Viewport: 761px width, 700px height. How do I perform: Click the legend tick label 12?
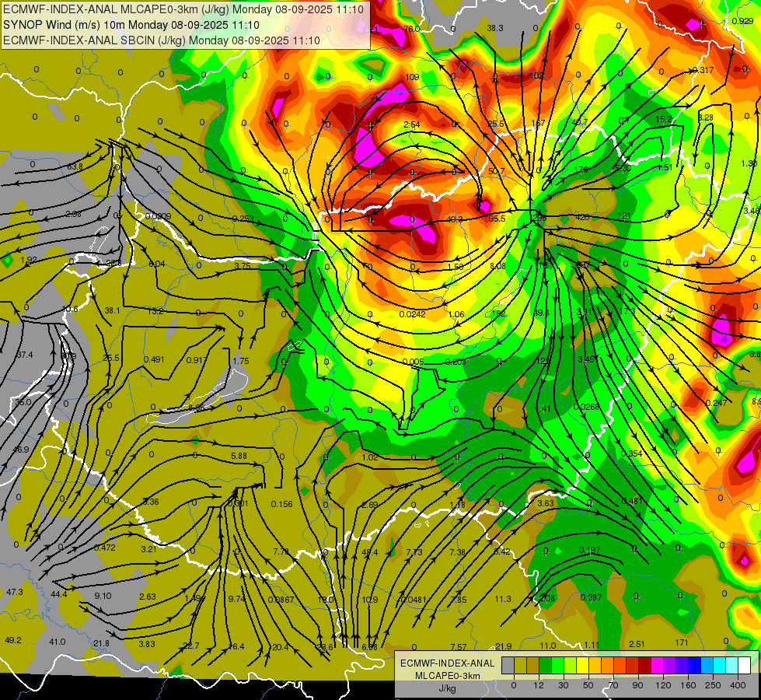(538, 685)
